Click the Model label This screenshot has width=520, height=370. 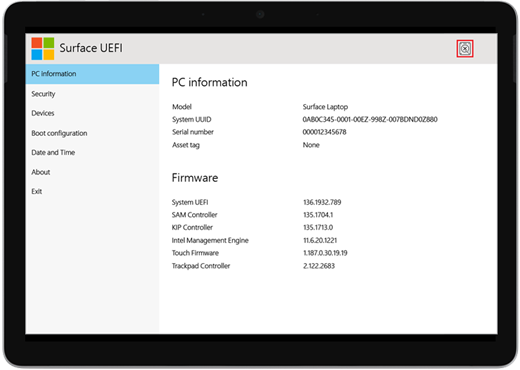click(x=182, y=107)
